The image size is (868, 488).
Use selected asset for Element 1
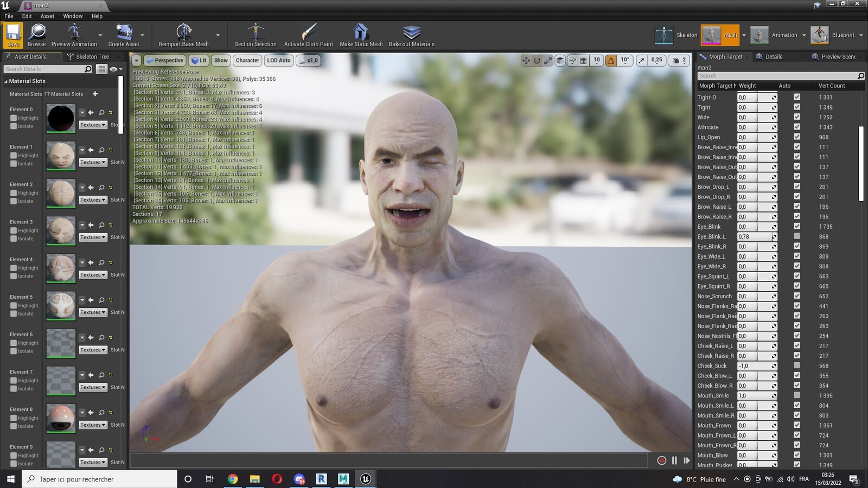91,150
